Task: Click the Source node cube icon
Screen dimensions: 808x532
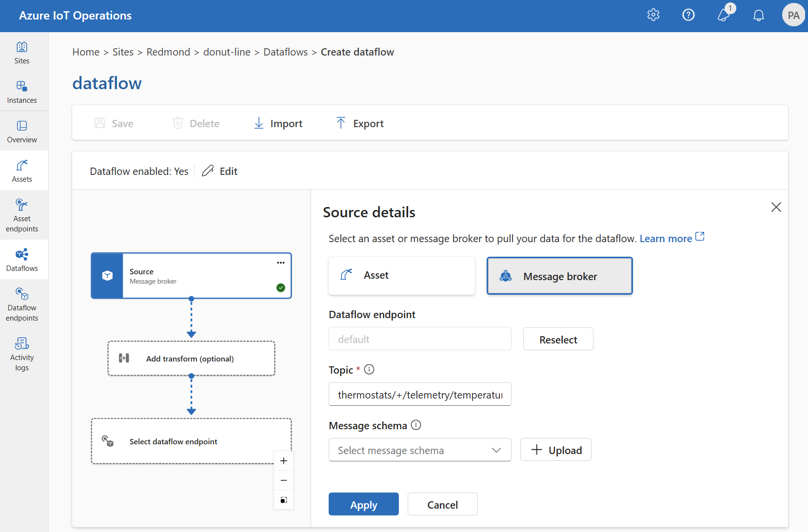Action: (x=107, y=276)
